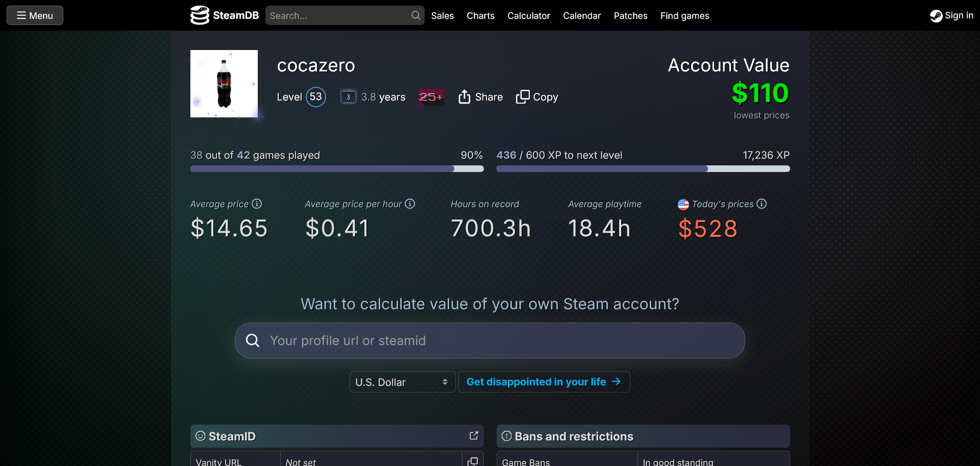Open the Calendar menu item
Image resolution: width=980 pixels, height=466 pixels.
[x=582, y=16]
